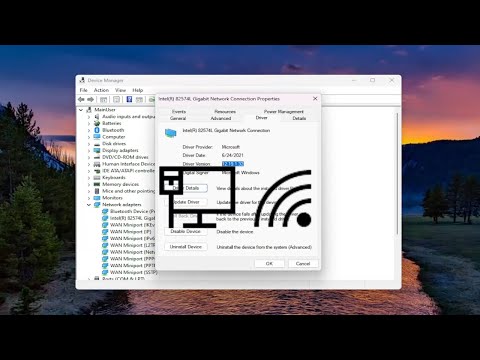Select the Audio inputs and outputs speaker icon

tap(97, 116)
